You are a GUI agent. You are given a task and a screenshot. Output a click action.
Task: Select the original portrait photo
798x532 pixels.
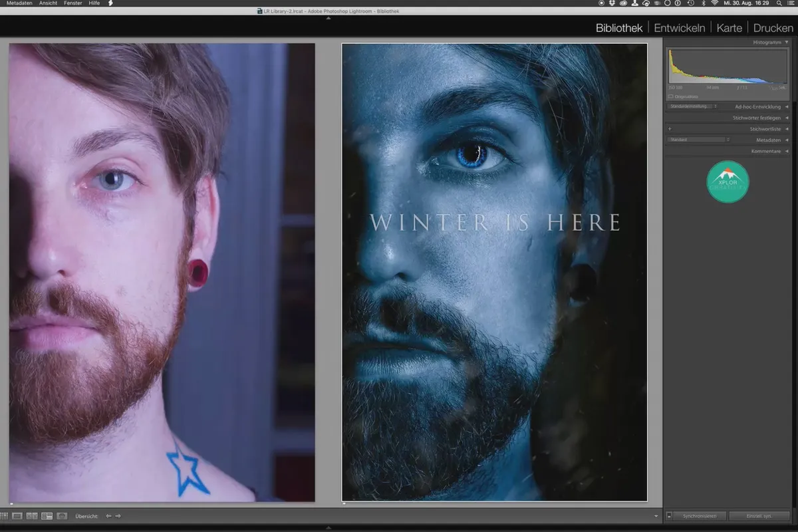click(x=162, y=273)
